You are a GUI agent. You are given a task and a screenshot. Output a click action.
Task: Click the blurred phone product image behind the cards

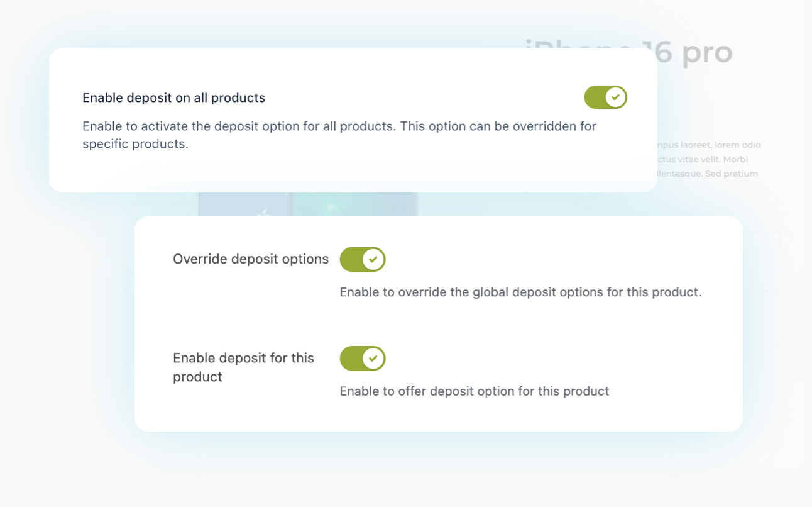(x=308, y=204)
